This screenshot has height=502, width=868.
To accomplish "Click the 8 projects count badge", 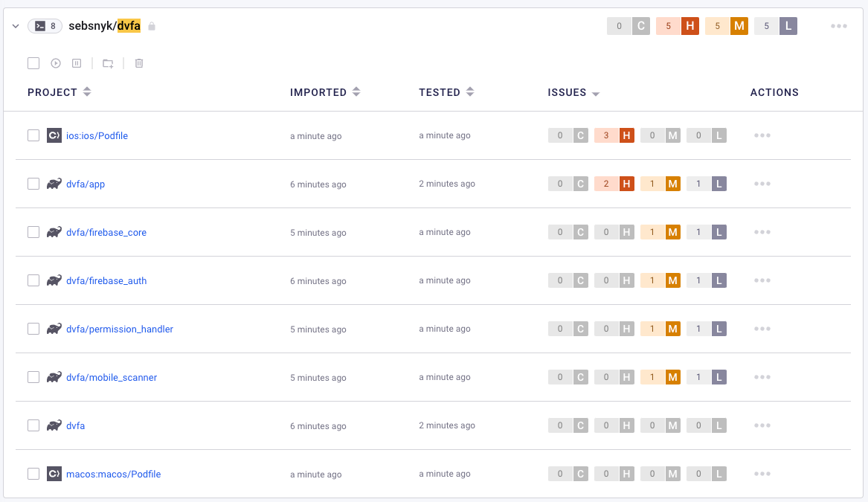I will (x=45, y=26).
